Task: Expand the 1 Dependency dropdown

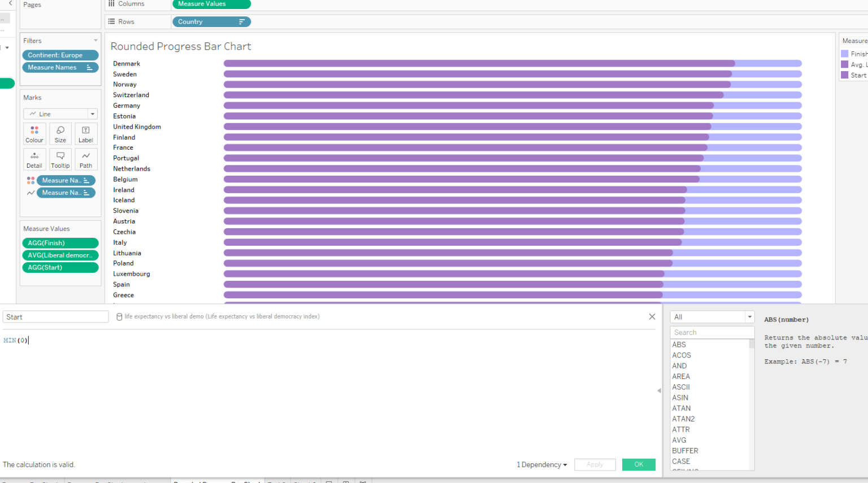Action: point(541,464)
